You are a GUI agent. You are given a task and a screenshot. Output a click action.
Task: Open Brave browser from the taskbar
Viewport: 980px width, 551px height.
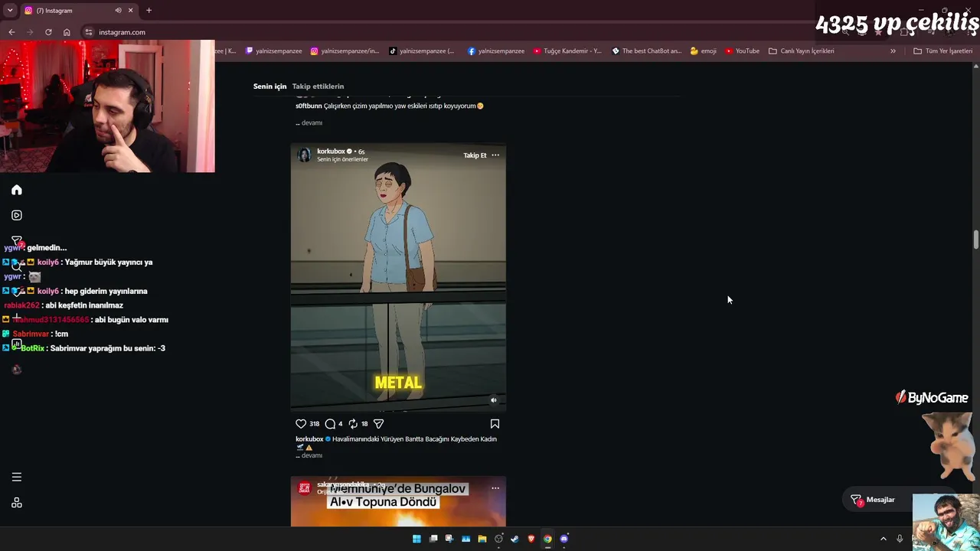pyautogui.click(x=531, y=539)
